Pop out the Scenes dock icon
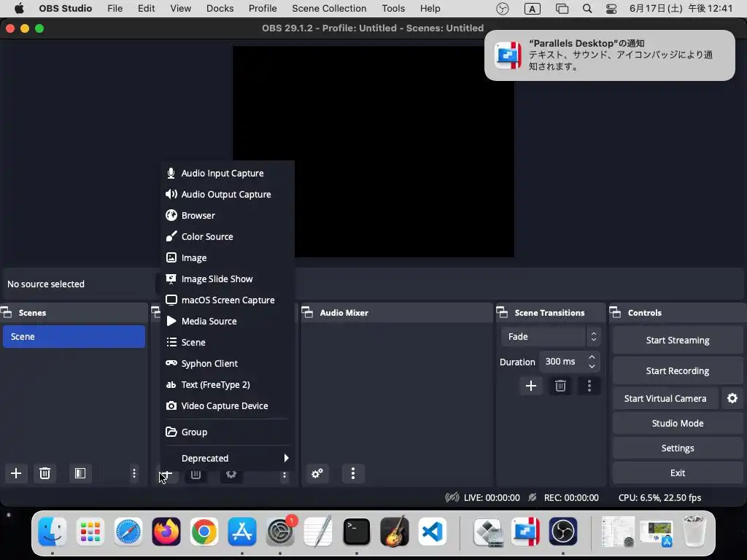This screenshot has height=560, width=747. tap(7, 313)
